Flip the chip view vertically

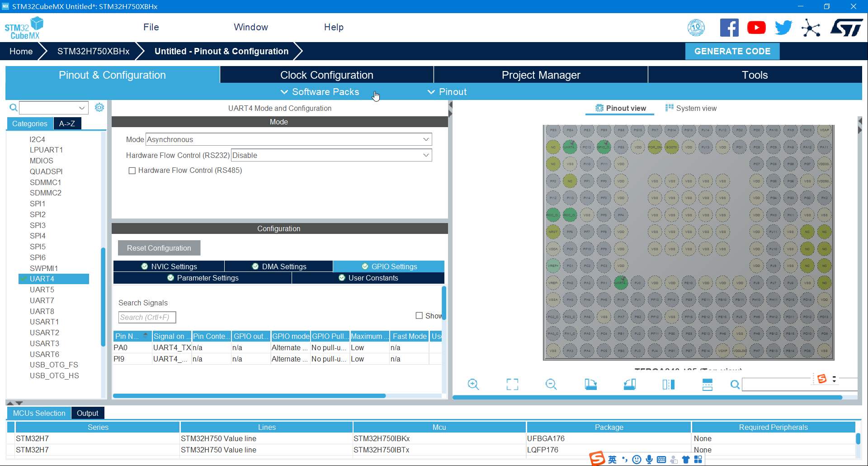pyautogui.click(x=708, y=385)
